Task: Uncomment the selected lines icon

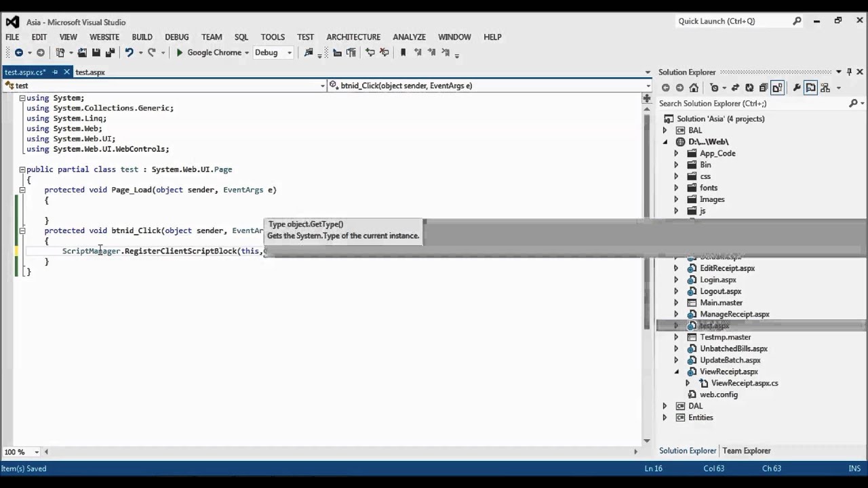Action: coord(384,53)
